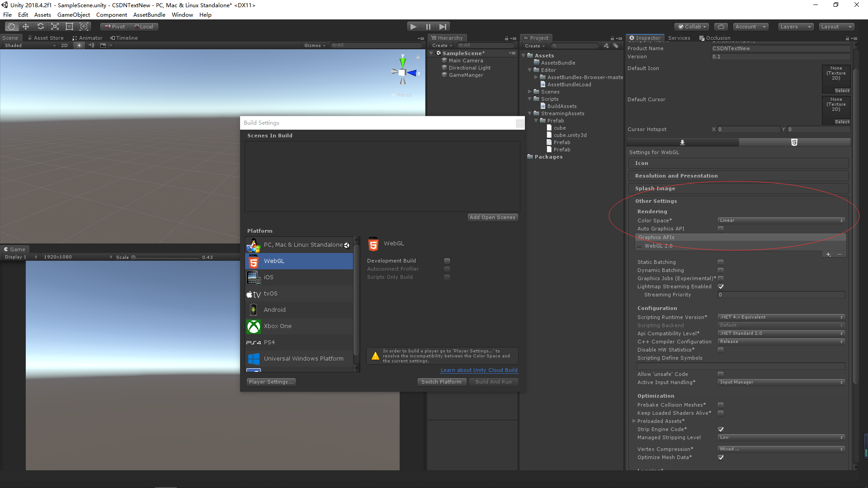Toggle Graphics Jobs (Experimental) checkbox
The image size is (868, 488).
click(721, 278)
